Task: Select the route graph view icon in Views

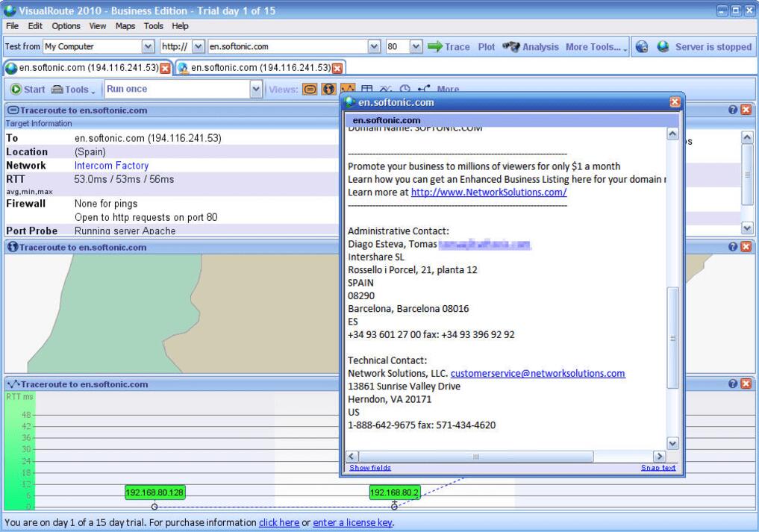Action: point(348,88)
